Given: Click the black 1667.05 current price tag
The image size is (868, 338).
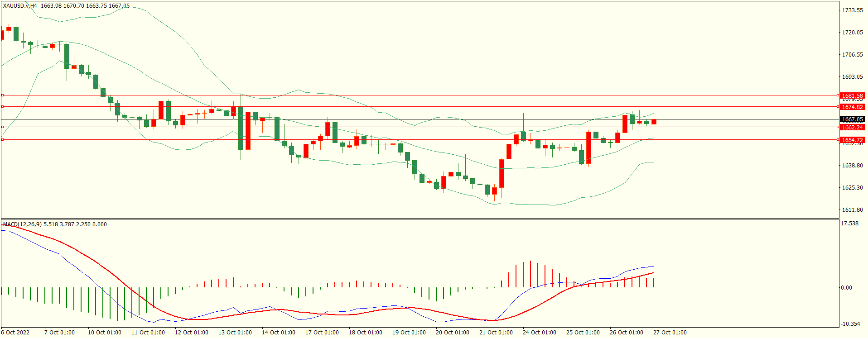Looking at the screenshot, I should (852, 119).
